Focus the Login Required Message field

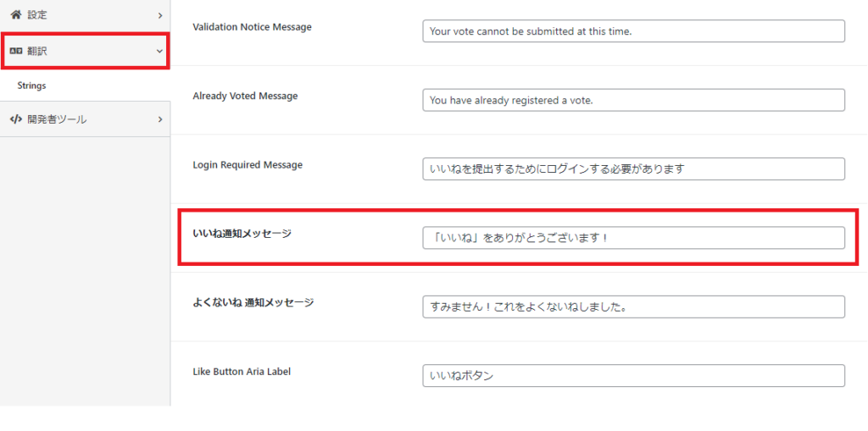[x=633, y=169]
